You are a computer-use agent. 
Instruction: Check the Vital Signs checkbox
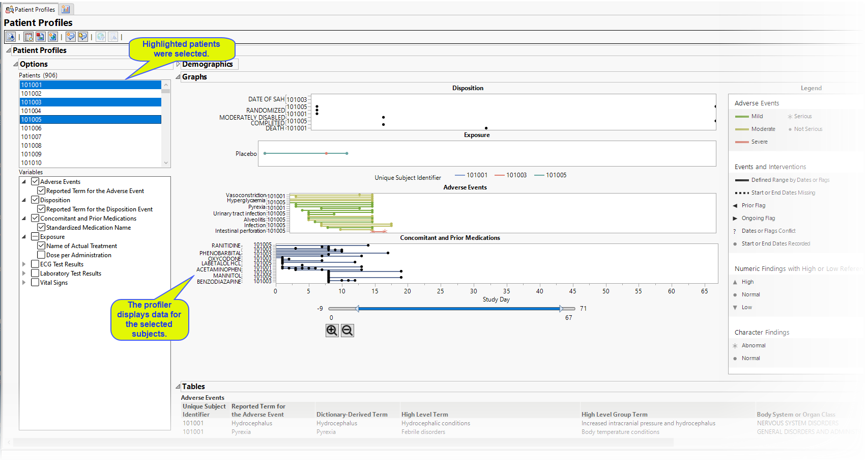point(35,282)
